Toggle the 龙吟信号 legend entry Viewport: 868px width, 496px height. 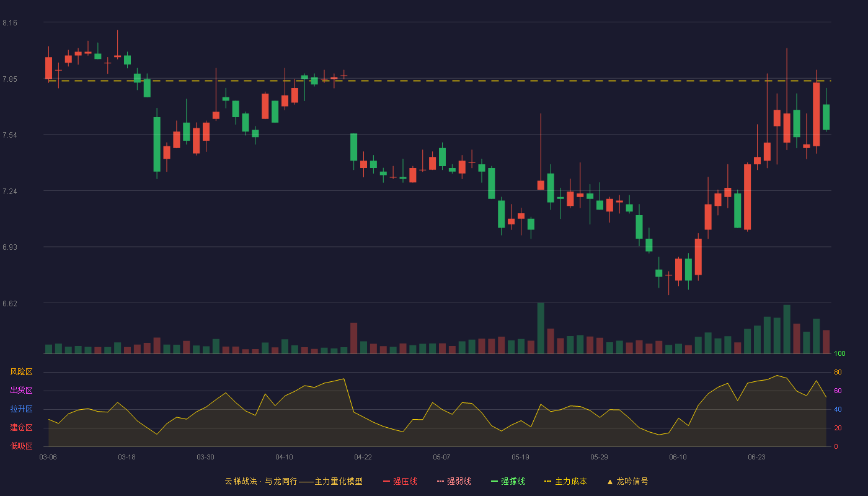tap(627, 481)
